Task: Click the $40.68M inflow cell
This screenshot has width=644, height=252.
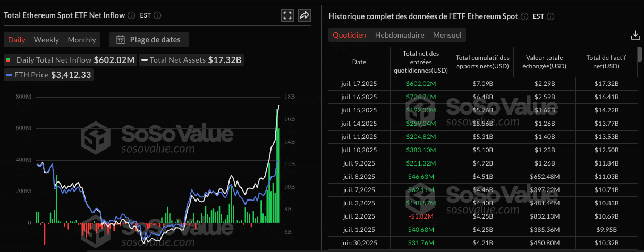Action: (421, 230)
